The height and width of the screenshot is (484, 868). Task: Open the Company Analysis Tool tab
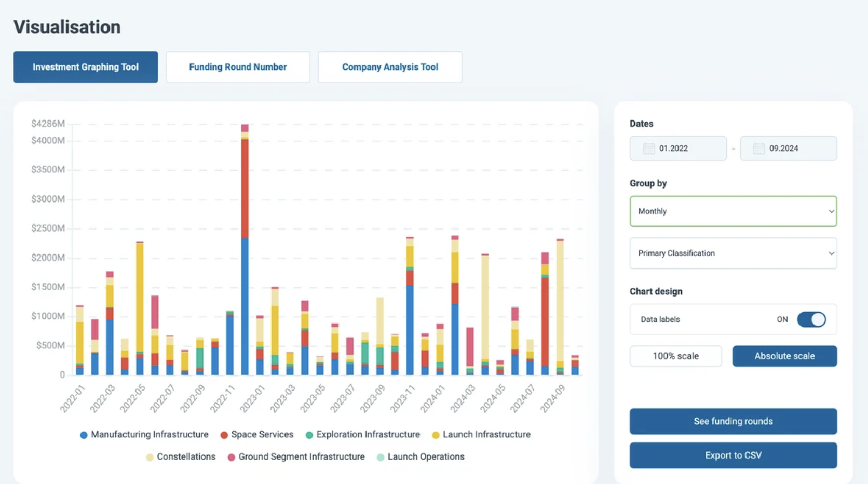coord(390,67)
